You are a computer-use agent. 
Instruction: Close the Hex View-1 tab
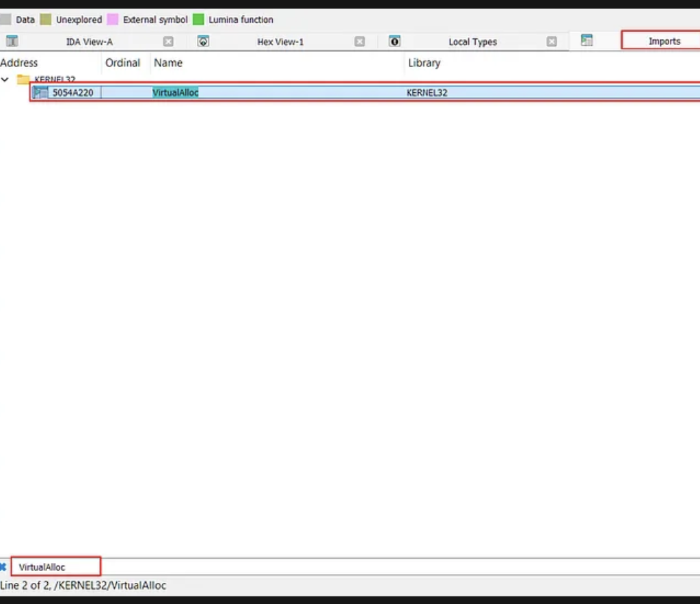click(x=360, y=42)
